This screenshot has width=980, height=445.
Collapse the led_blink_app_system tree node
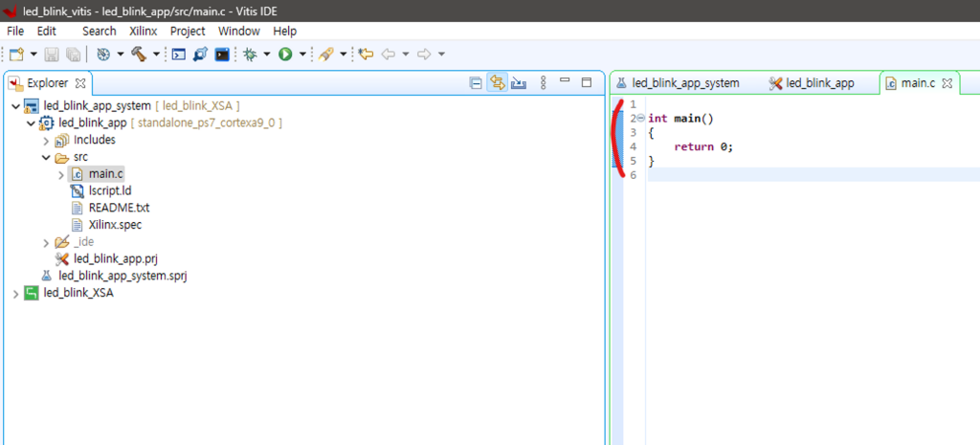pyautogui.click(x=15, y=106)
